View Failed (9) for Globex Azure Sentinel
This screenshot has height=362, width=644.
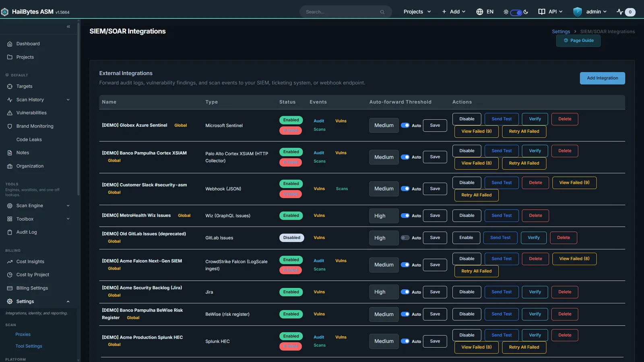tap(477, 132)
